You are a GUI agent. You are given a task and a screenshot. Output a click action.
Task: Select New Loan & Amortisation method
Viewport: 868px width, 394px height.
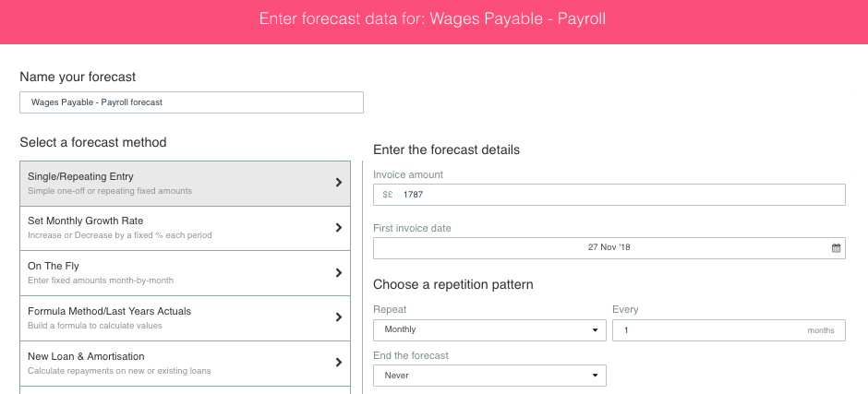(x=185, y=363)
